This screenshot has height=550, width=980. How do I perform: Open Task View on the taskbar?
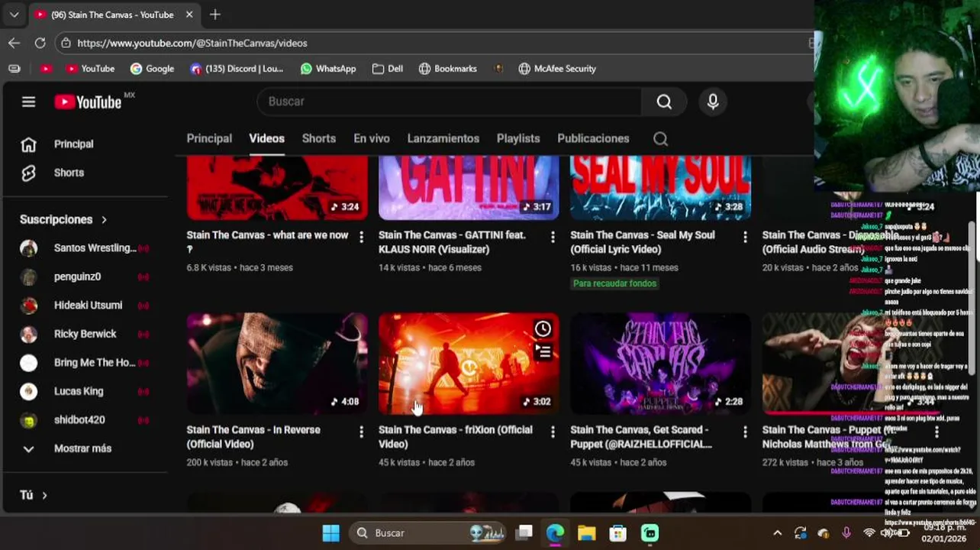[524, 532]
